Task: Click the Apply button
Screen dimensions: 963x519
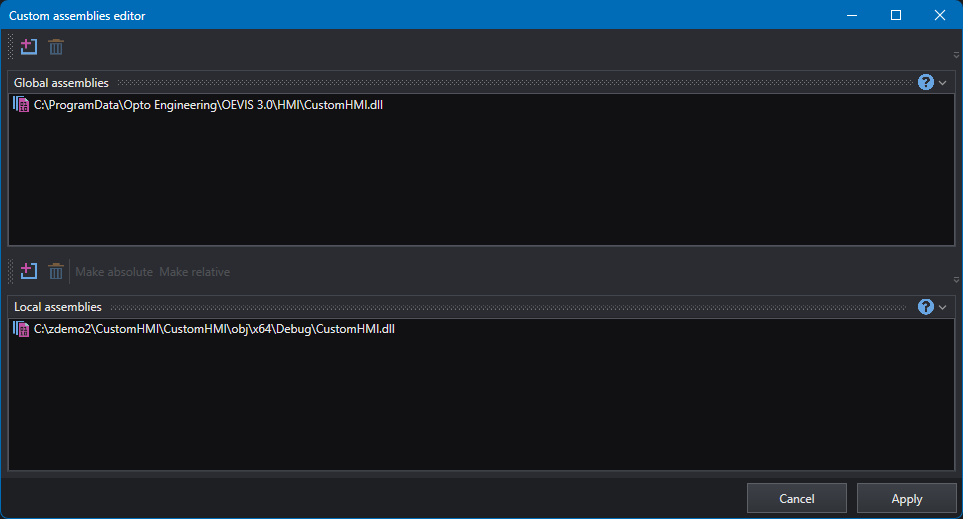Action: (906, 498)
